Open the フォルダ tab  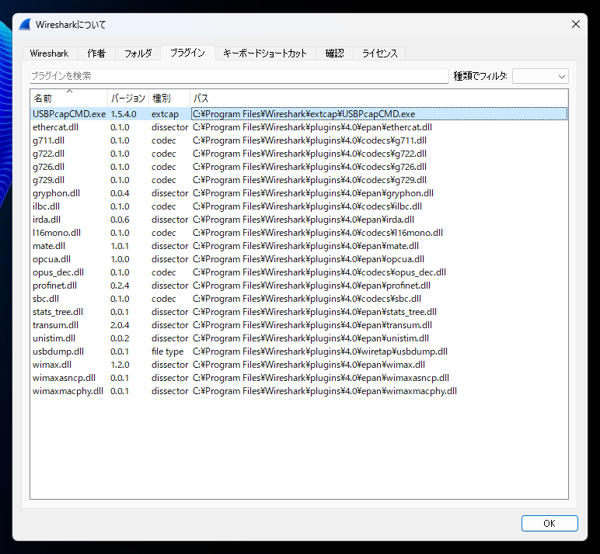point(138,53)
